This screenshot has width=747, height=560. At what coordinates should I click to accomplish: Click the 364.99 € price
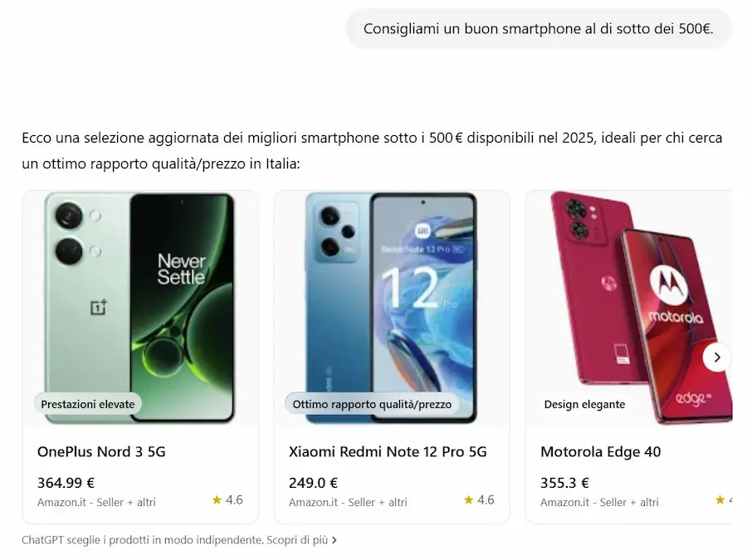(66, 483)
